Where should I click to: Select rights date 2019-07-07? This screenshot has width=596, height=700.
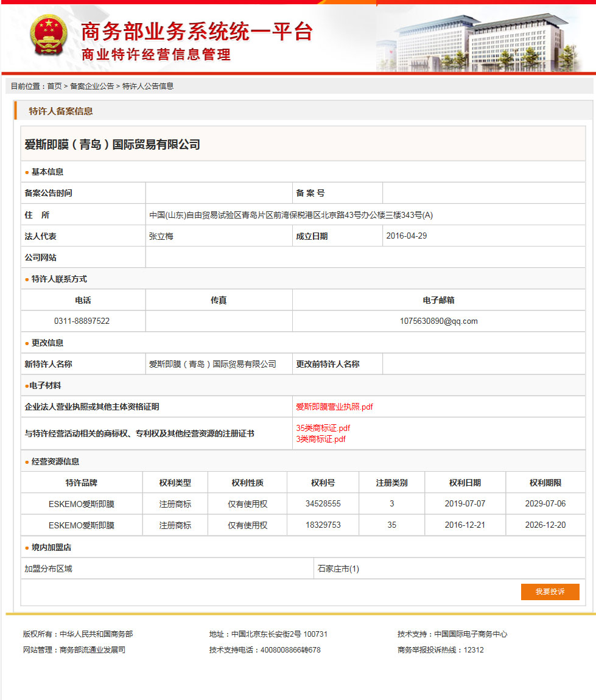(x=465, y=503)
